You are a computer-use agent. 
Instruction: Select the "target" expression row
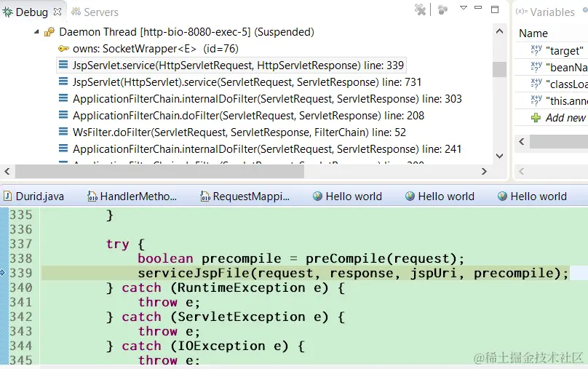[x=552, y=50]
